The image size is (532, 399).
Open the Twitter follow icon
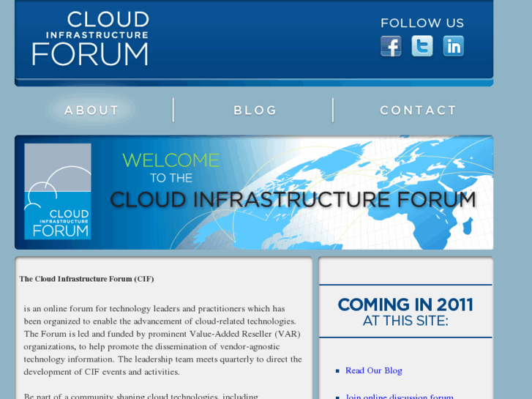coord(422,46)
